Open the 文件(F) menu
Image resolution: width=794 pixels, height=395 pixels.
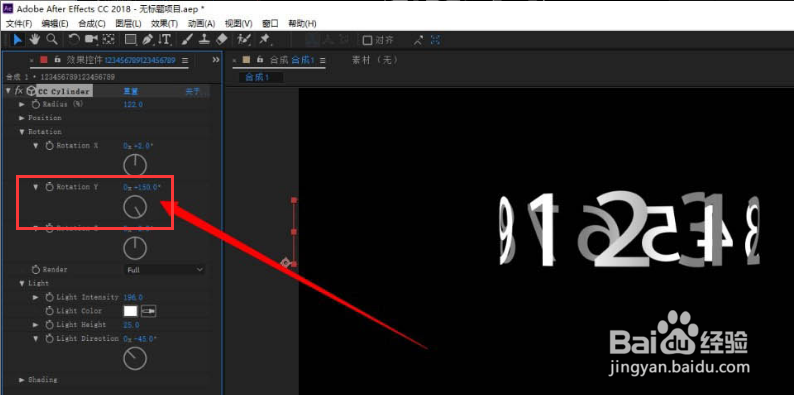point(19,23)
